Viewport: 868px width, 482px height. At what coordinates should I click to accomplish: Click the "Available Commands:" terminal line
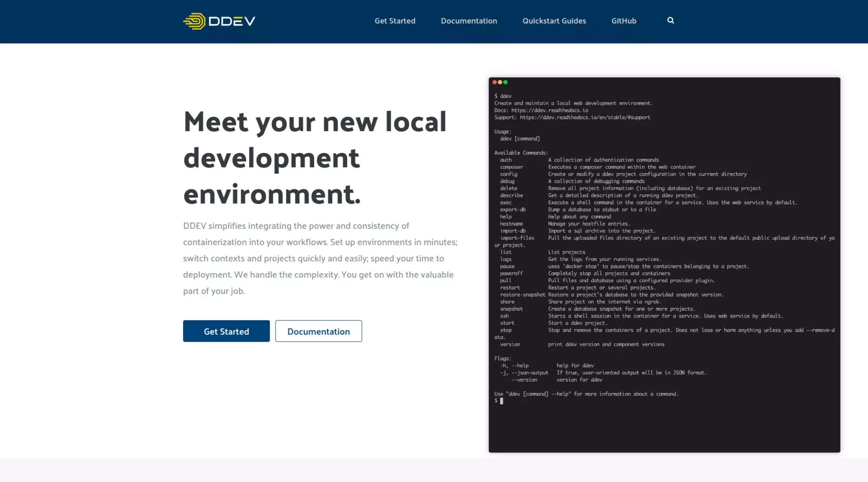(521, 153)
